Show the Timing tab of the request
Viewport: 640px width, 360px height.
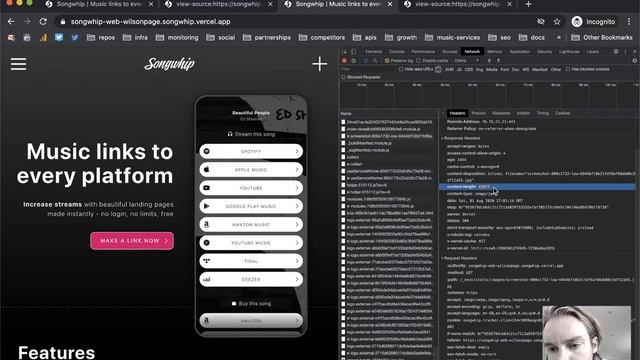pyautogui.click(x=542, y=113)
